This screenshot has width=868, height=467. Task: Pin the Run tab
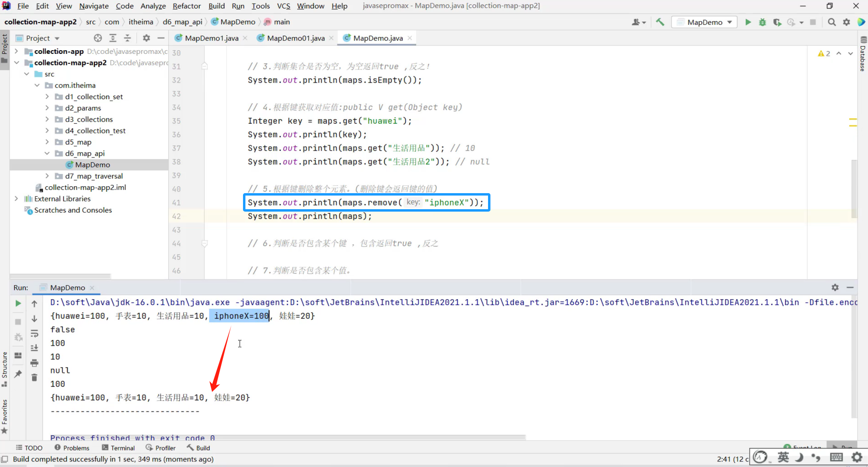pos(18,374)
